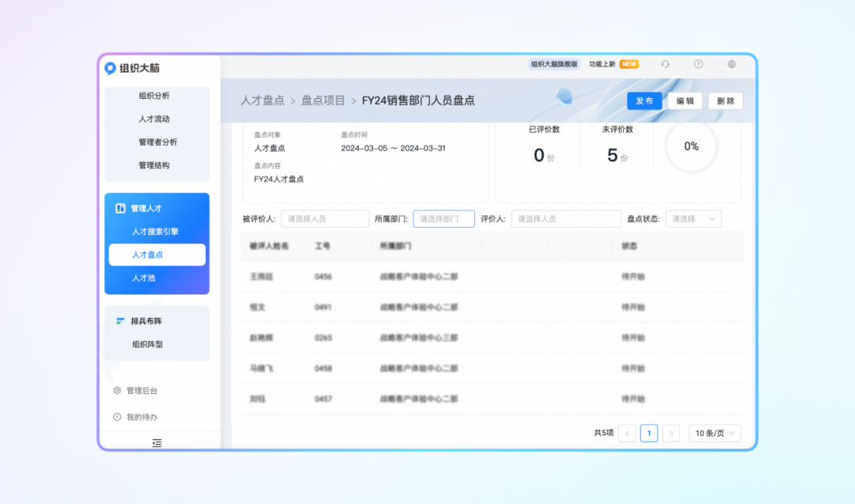Click the 被评价人 input field

coord(325,219)
